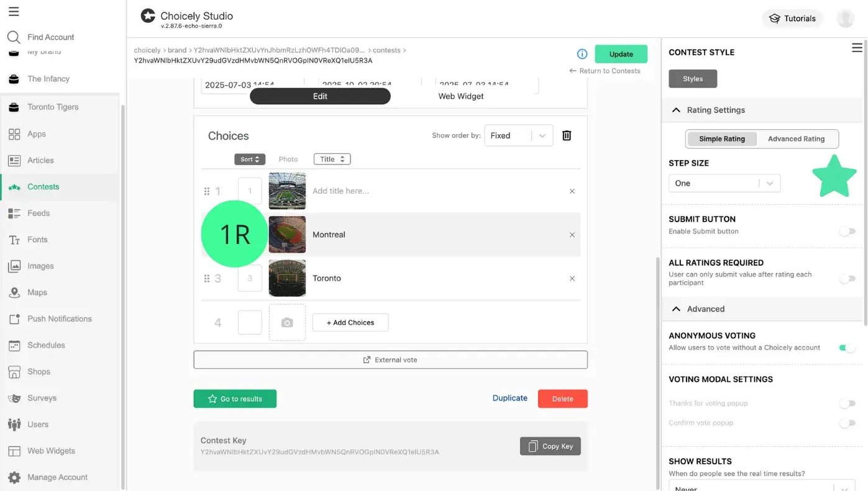Select the Simple Rating option

coord(722,139)
